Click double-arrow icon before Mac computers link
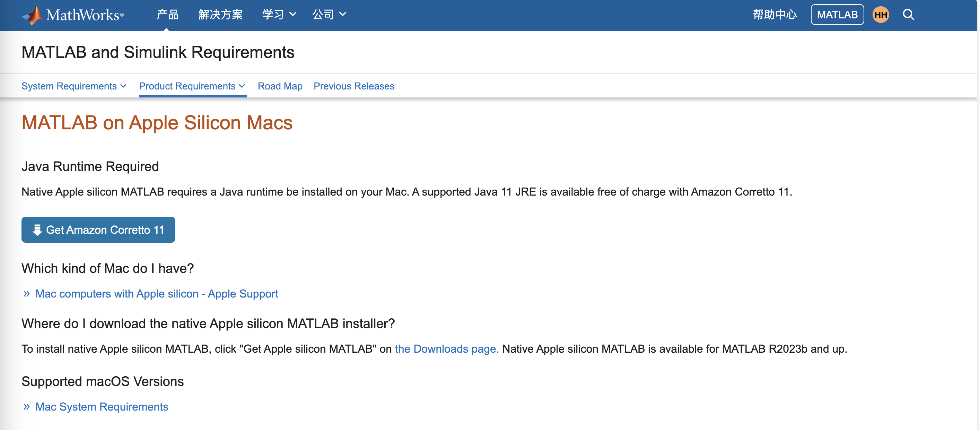The image size is (980, 430). [26, 293]
